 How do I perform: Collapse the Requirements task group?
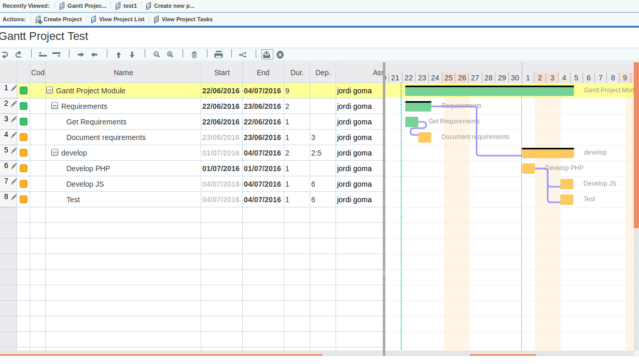tap(55, 106)
